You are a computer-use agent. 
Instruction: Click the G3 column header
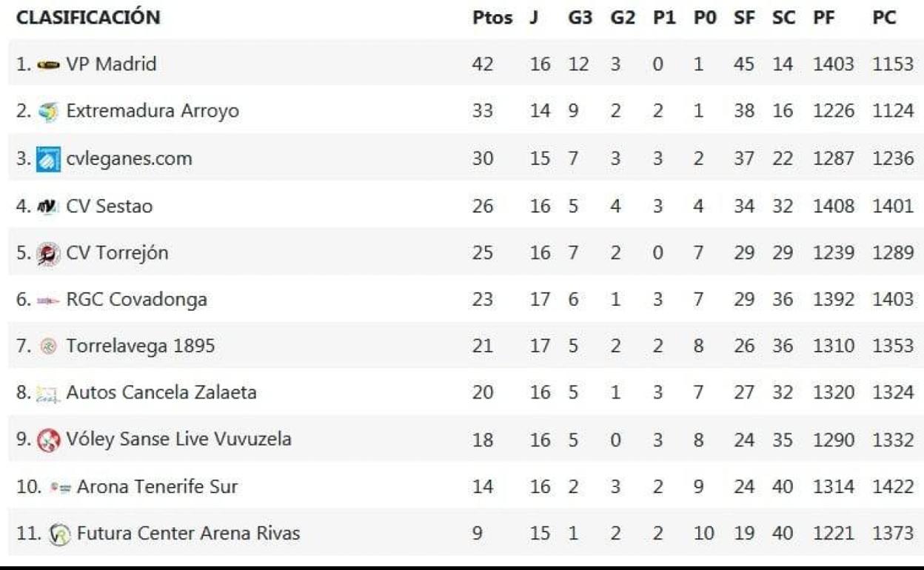[580, 19]
